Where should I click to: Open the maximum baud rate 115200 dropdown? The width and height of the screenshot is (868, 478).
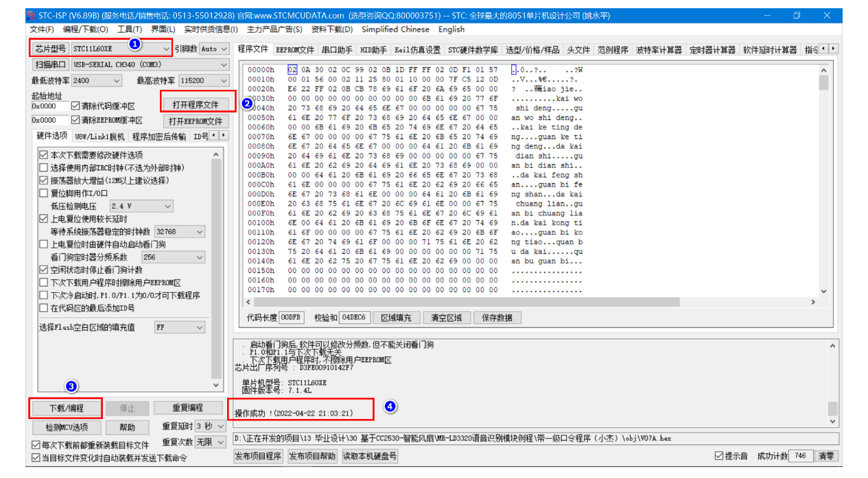224,81
